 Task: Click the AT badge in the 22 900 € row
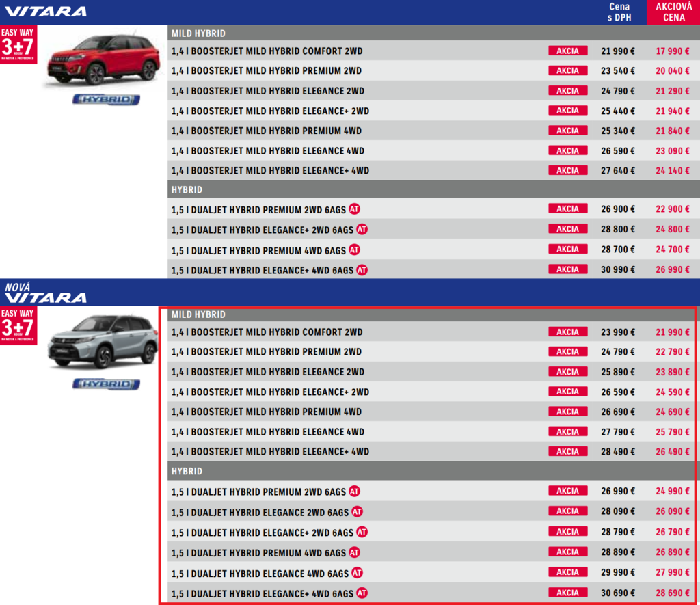click(x=354, y=209)
